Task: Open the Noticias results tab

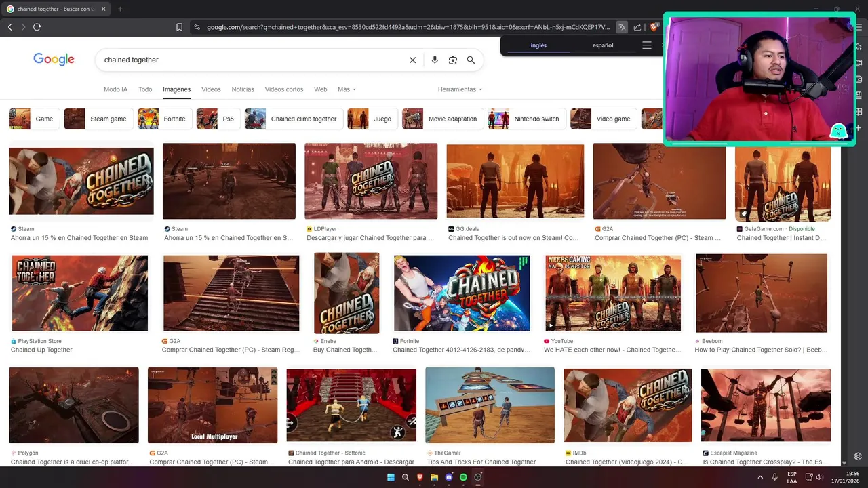Action: click(x=243, y=89)
